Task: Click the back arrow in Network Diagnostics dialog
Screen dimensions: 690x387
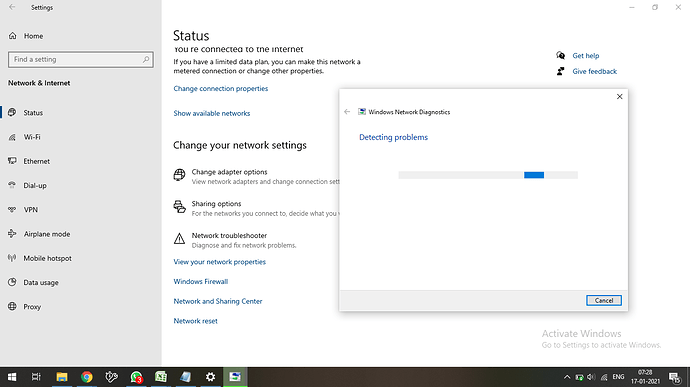Action: pyautogui.click(x=347, y=112)
